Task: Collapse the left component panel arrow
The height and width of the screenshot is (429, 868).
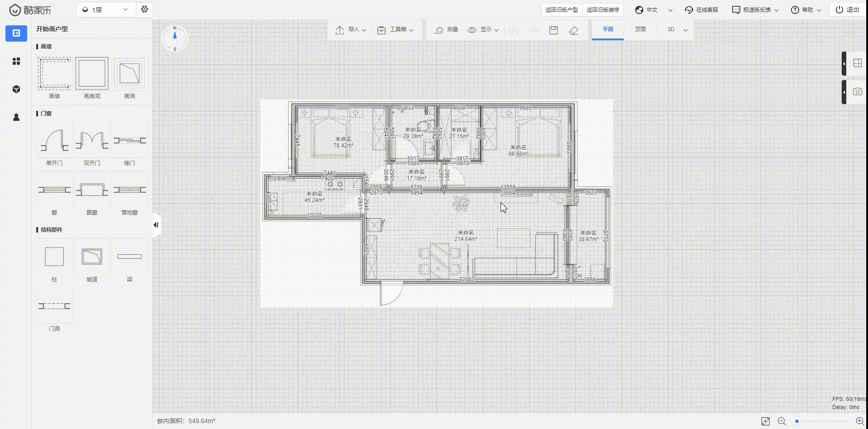Action: [x=156, y=225]
